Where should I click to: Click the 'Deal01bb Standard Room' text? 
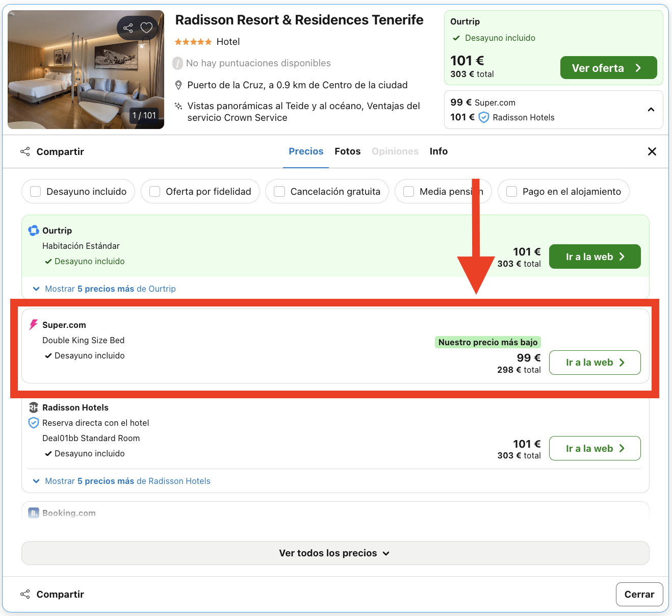[x=91, y=438]
